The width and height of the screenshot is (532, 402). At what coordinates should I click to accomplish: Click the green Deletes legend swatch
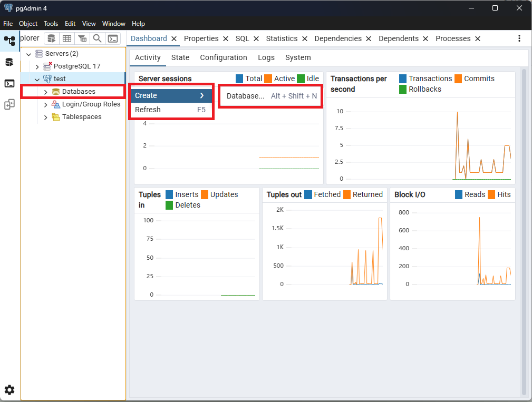pyautogui.click(x=169, y=205)
